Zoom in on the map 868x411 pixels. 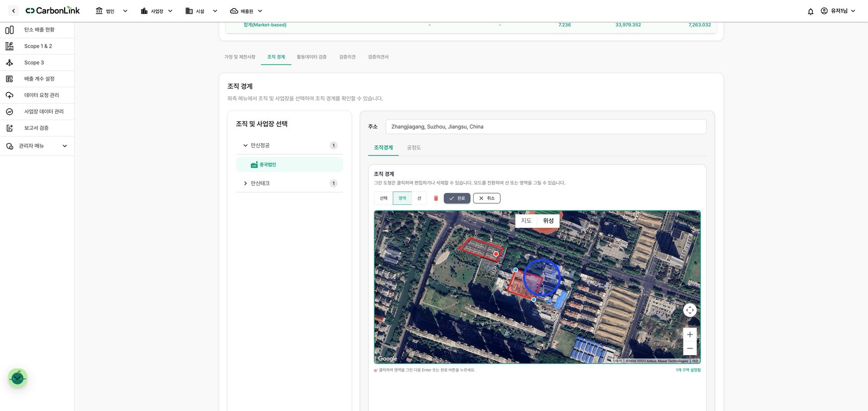(690, 335)
